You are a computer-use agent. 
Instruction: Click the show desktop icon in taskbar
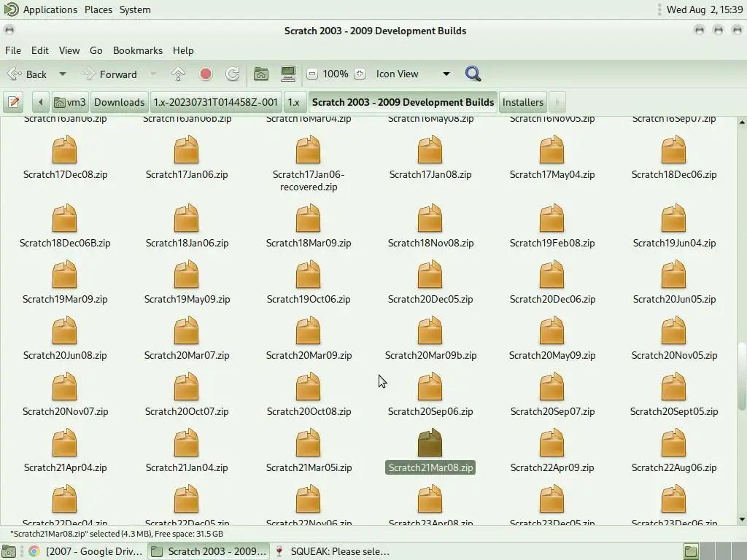(9, 551)
